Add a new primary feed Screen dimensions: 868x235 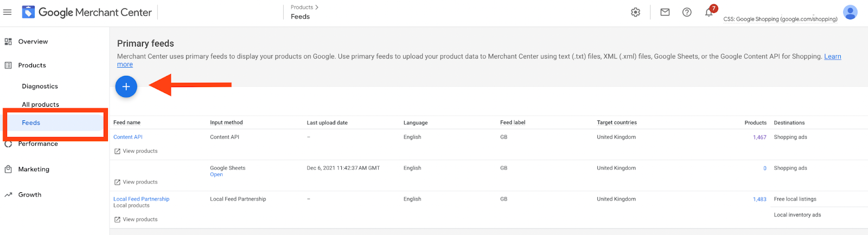tap(126, 87)
